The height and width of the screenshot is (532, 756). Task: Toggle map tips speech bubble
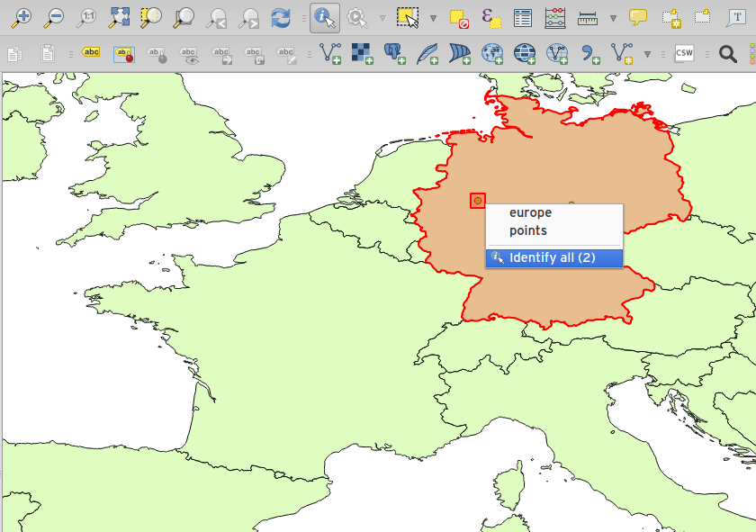[x=638, y=17]
